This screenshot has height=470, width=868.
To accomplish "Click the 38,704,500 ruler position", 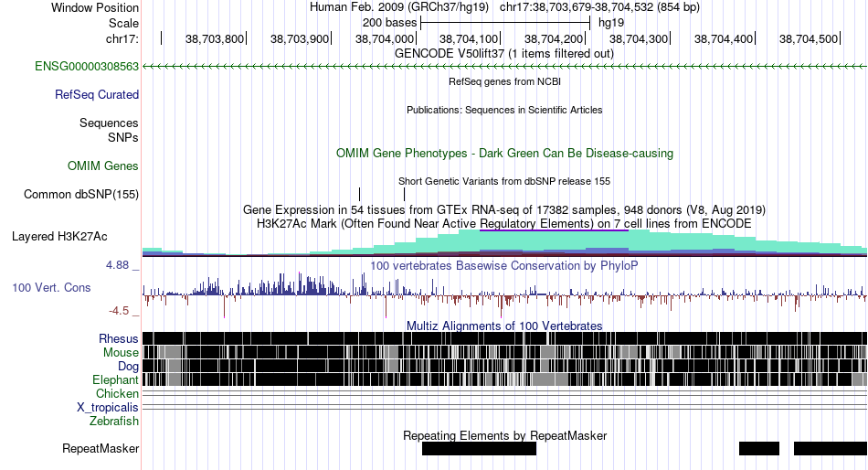I will pos(809,39).
